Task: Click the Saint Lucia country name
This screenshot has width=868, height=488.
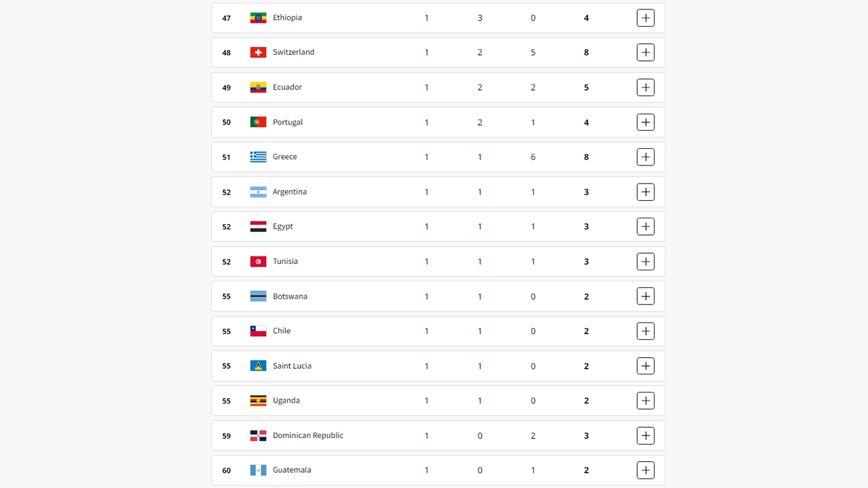Action: point(292,366)
